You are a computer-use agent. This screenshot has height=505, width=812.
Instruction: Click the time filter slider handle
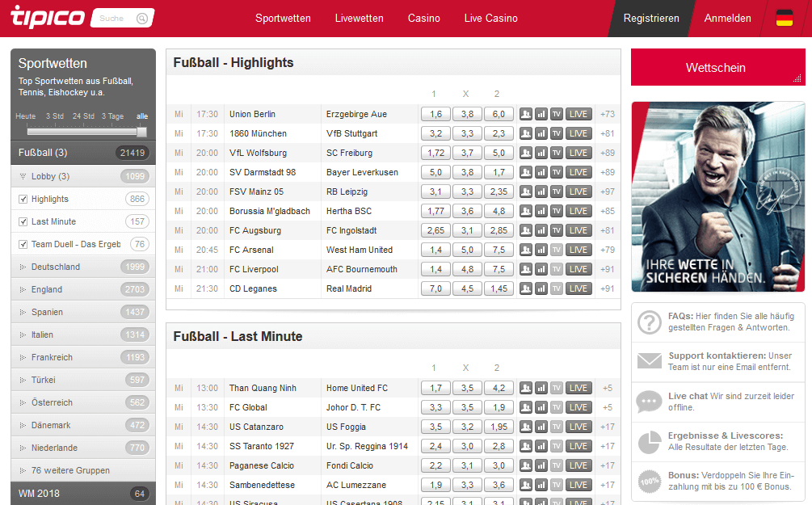tap(141, 132)
